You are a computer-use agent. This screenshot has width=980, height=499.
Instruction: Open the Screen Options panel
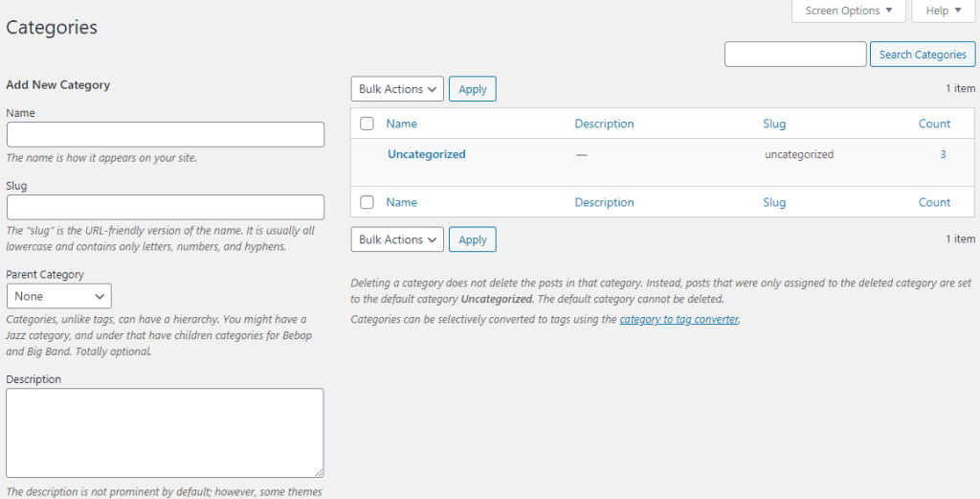848,11
